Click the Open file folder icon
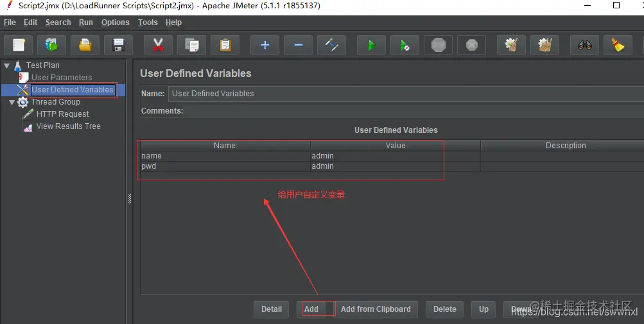Image resolution: width=644 pixels, height=324 pixels. coord(85,45)
